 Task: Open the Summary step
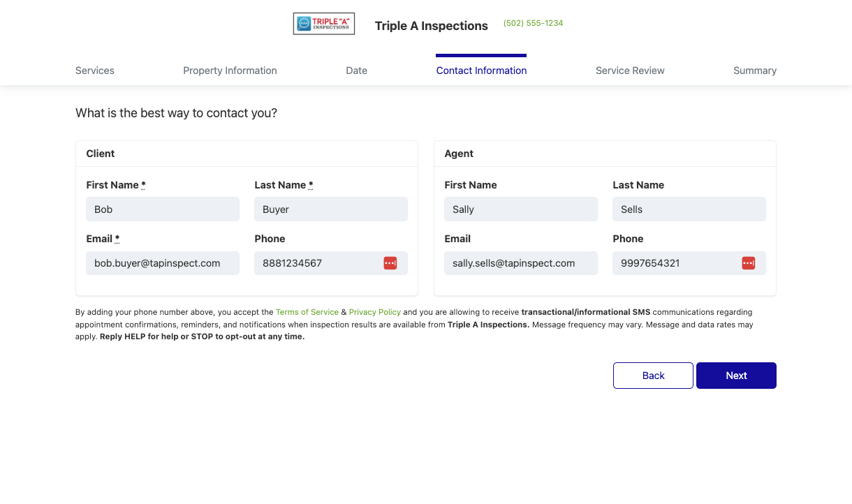[x=755, y=71]
